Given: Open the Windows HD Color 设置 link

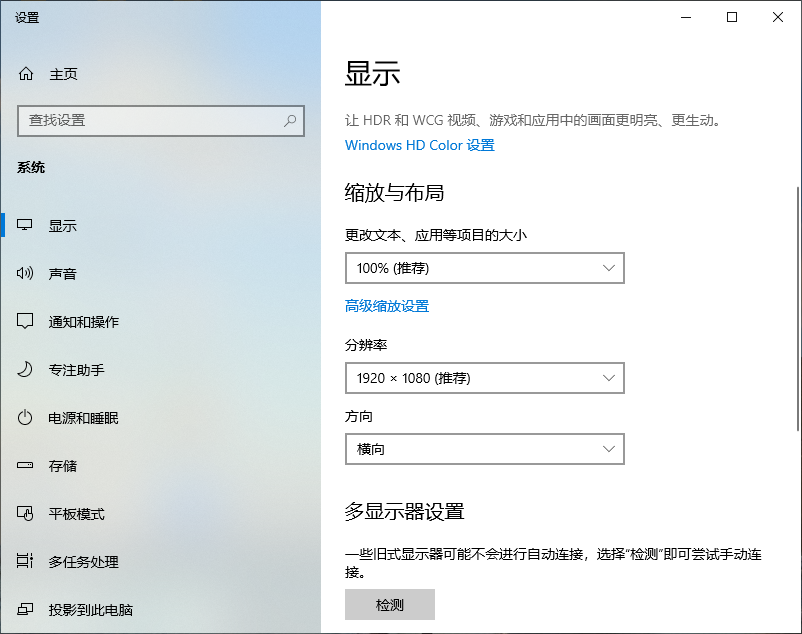Looking at the screenshot, I should [419, 145].
